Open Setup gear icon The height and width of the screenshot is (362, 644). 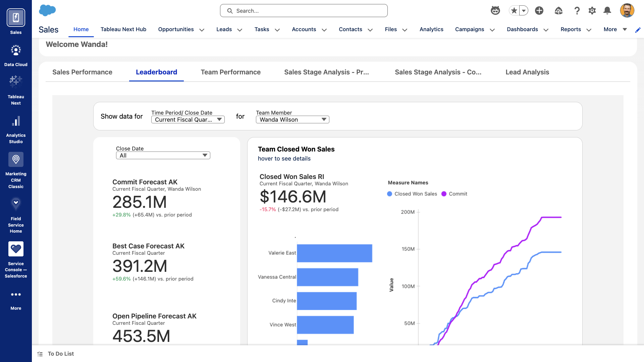592,11
